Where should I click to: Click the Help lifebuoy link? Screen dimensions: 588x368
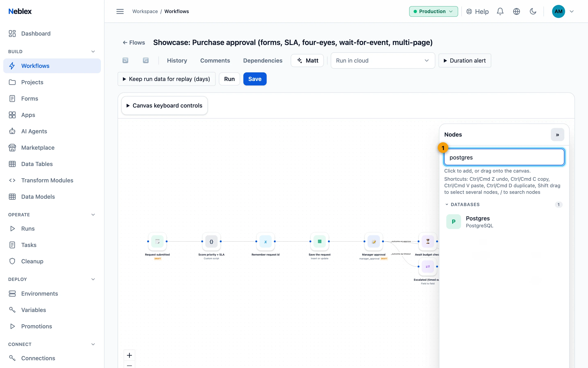[478, 11]
